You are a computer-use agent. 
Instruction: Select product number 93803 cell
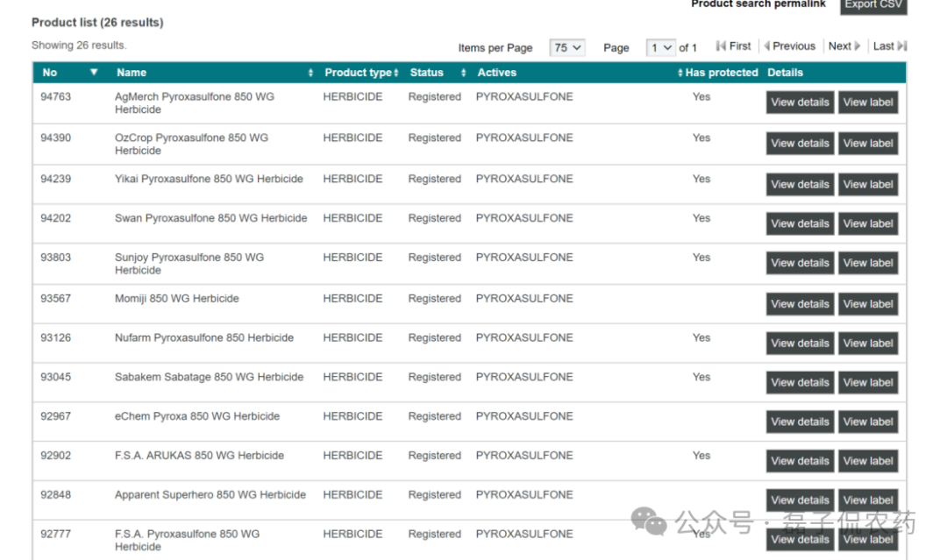click(x=55, y=257)
